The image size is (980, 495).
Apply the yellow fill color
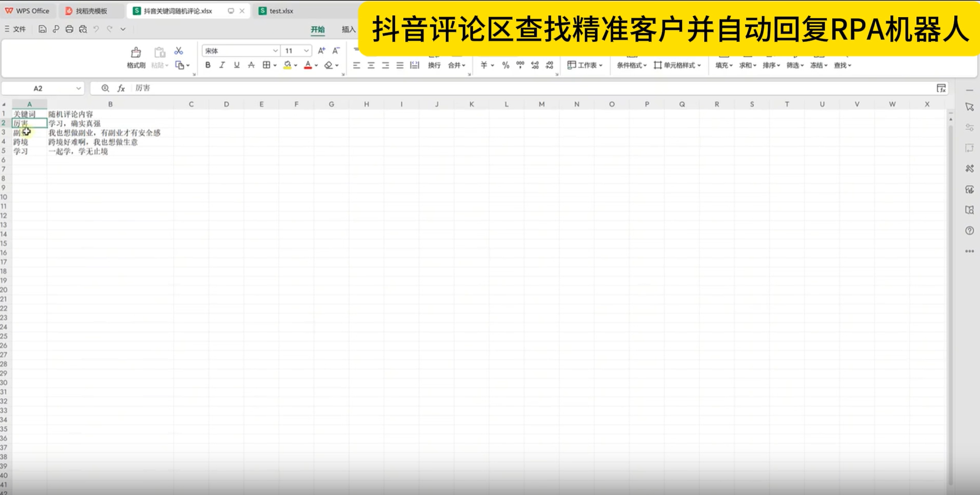tap(287, 65)
